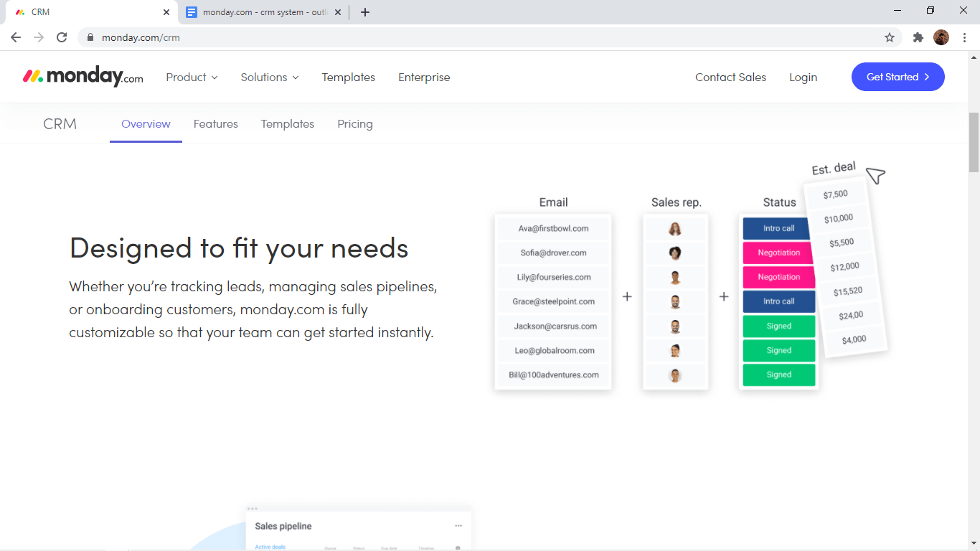Open the Enterprise page
The image size is (980, 551).
424,77
